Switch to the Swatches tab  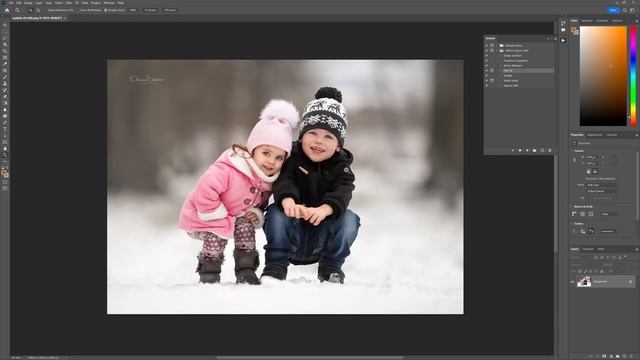(x=587, y=20)
